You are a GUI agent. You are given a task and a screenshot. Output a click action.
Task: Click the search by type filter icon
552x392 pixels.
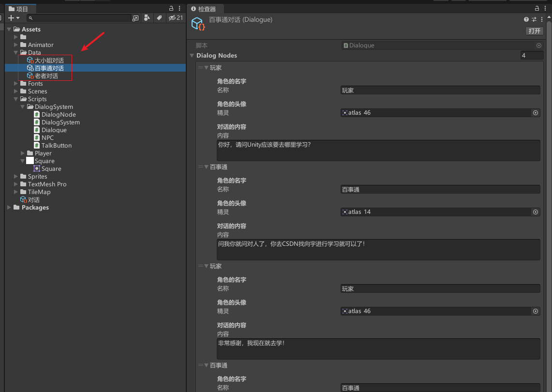[147, 17]
